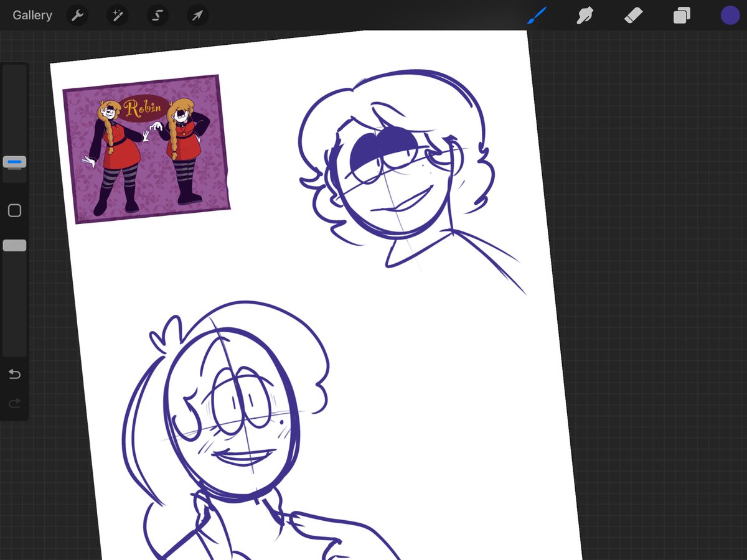Select the Paintbrush tool

(x=537, y=16)
